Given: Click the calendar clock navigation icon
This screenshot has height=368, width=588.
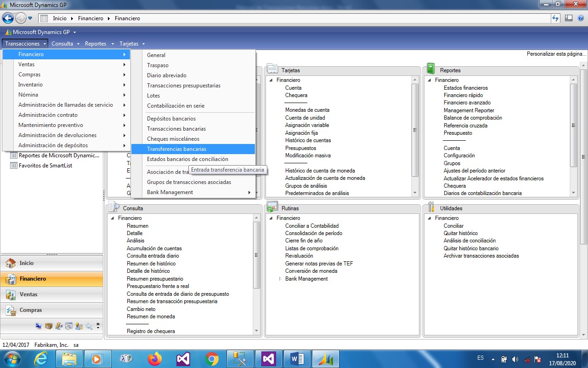Looking at the screenshot, I should (x=69, y=326).
